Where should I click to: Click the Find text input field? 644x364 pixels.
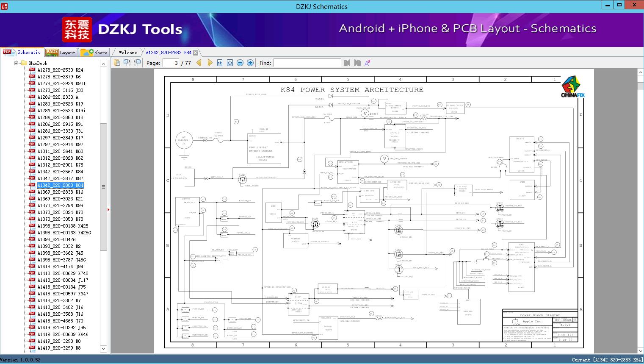(x=307, y=63)
